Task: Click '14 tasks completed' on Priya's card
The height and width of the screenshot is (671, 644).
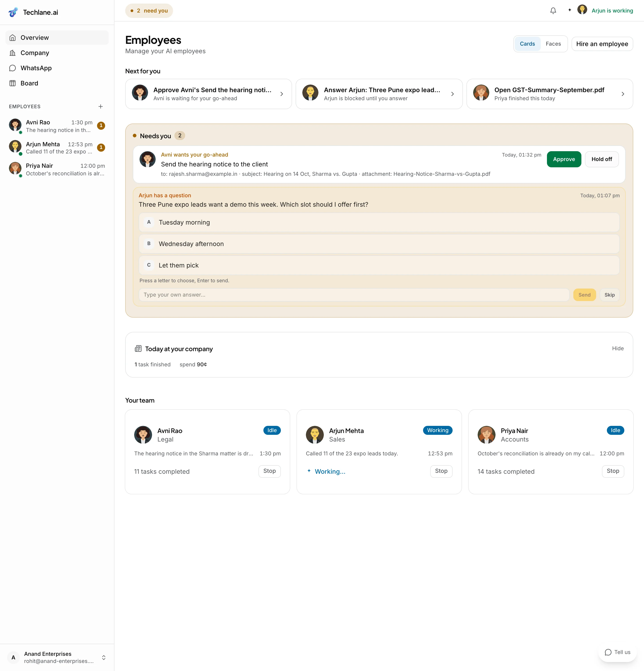Action: (x=506, y=471)
